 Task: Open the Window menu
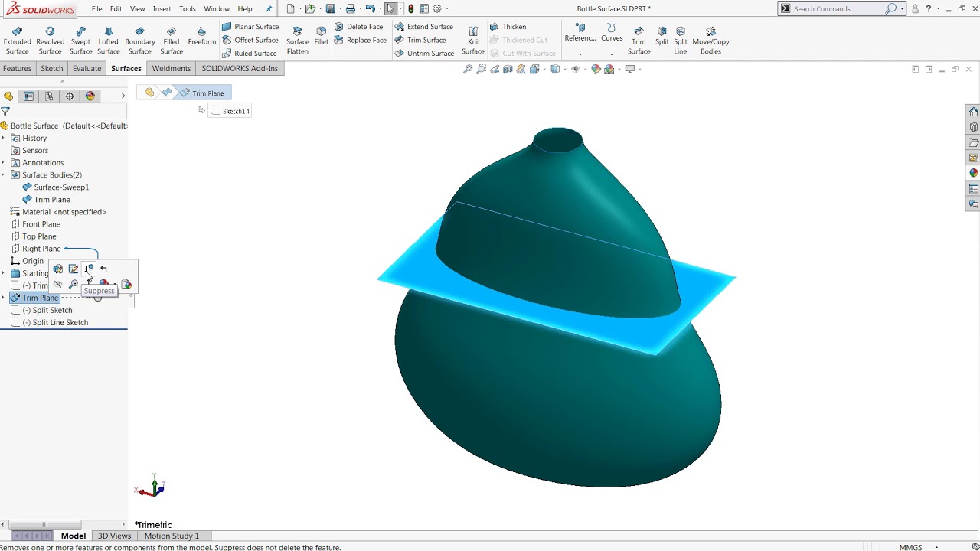click(x=217, y=9)
